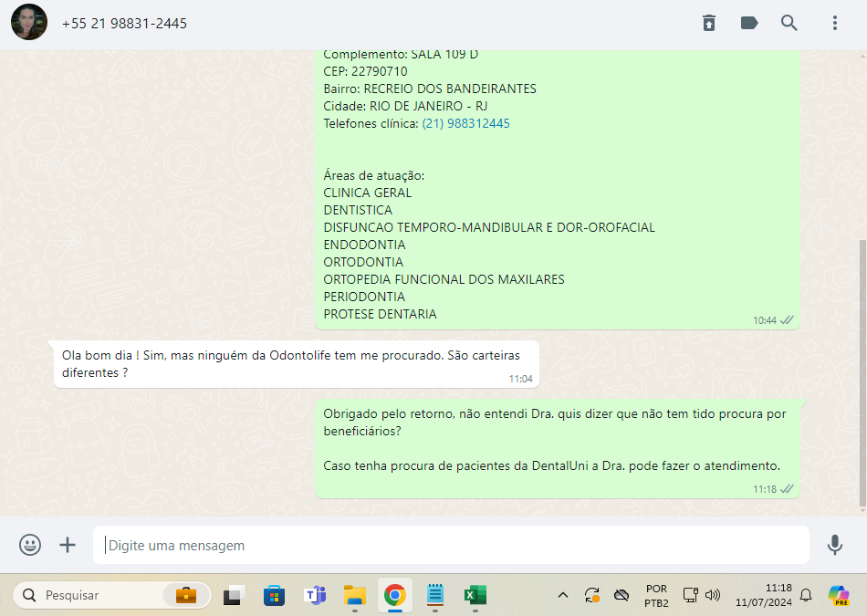Click the 11:18 message read-receipt checkmarks
Viewport: 867px width, 616px height.
click(x=787, y=489)
